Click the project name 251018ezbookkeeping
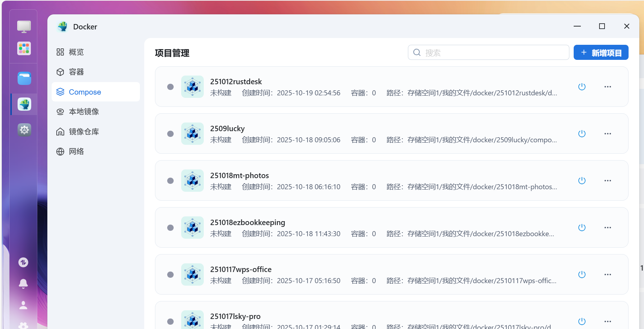Screen dimensions: 644x329 coord(248,223)
